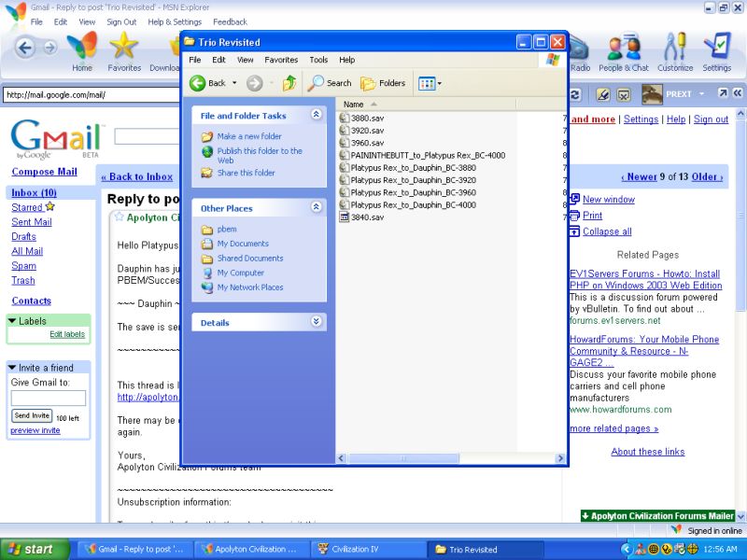Viewport: 747px width, 560px height.
Task: Select file 3880.sav
Action: (x=361, y=119)
